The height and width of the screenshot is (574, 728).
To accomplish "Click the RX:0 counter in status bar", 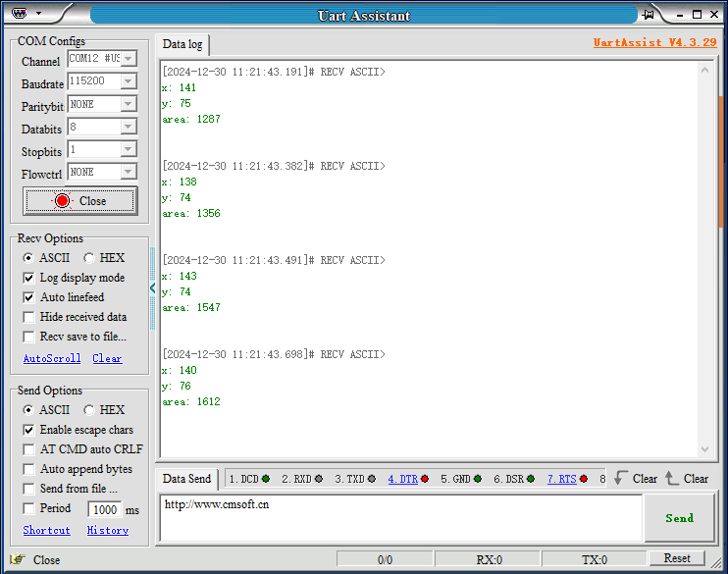I will (488, 559).
